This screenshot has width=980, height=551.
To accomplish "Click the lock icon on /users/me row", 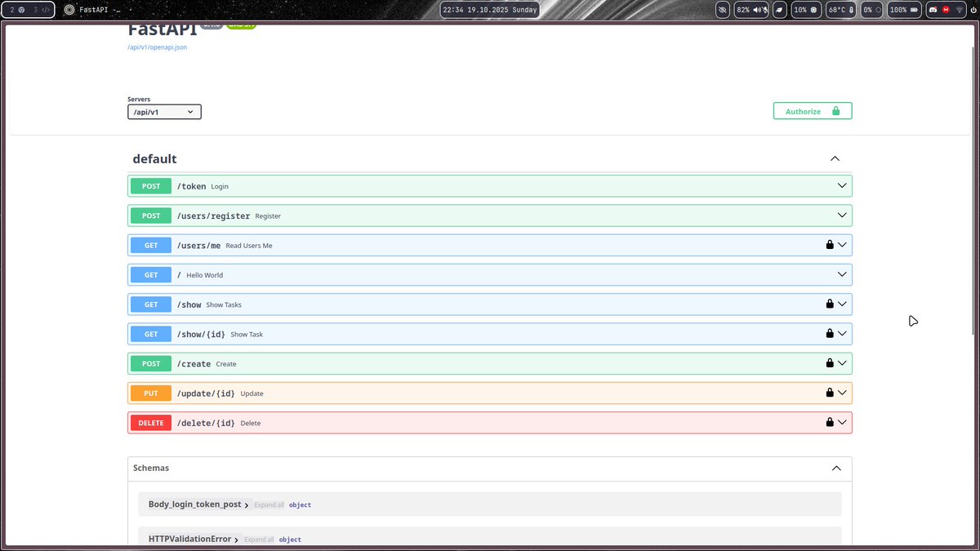I will coord(830,244).
